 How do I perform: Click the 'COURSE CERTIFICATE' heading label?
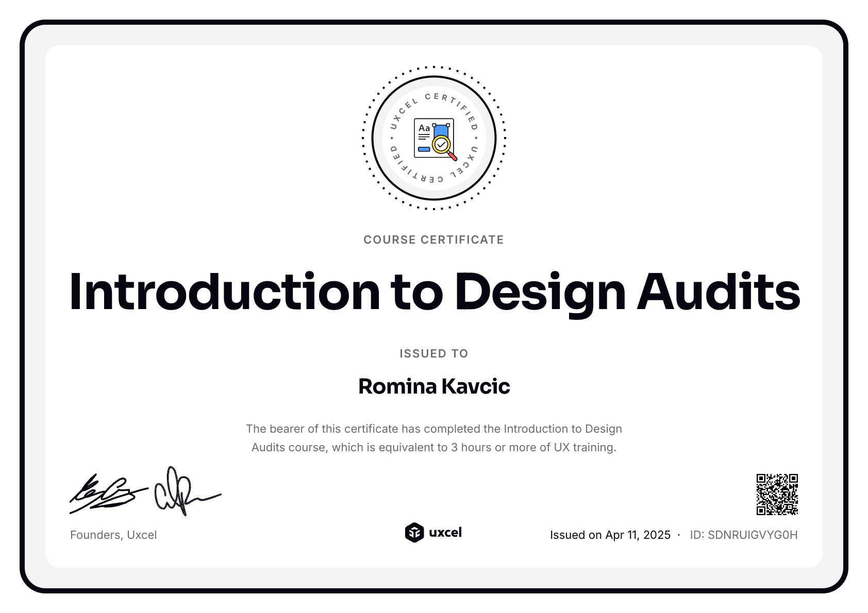coord(433,240)
